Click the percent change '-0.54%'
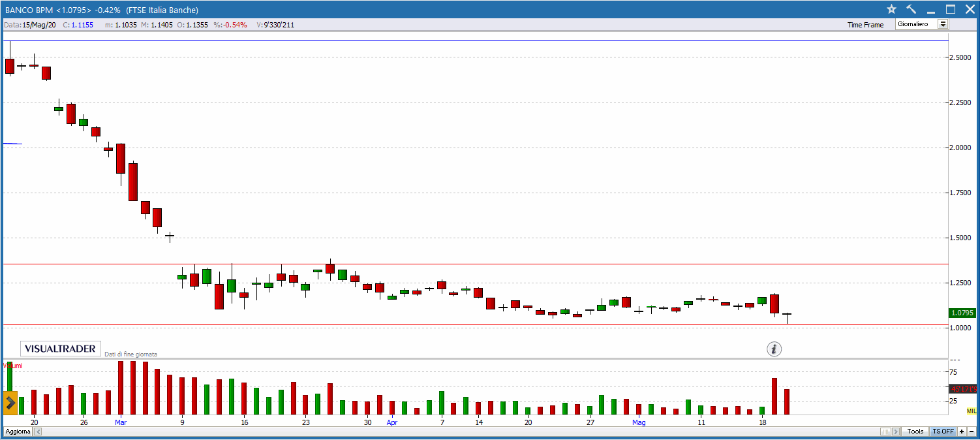 click(x=235, y=25)
